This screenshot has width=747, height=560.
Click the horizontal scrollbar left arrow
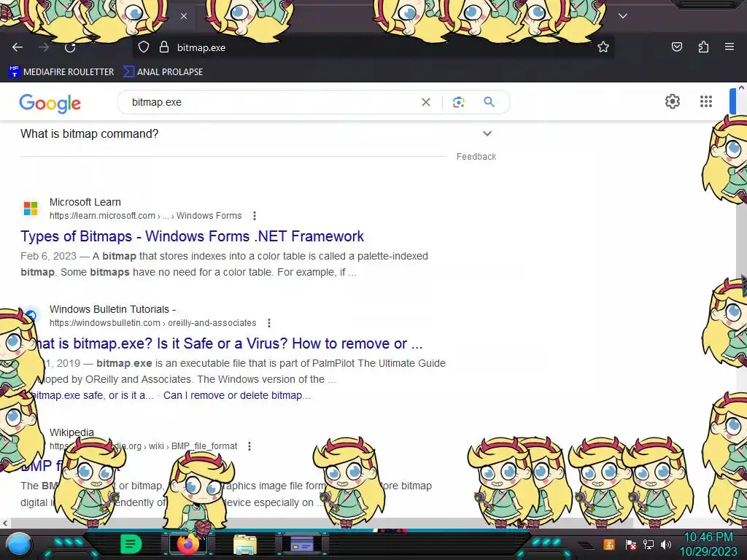[x=5, y=523]
